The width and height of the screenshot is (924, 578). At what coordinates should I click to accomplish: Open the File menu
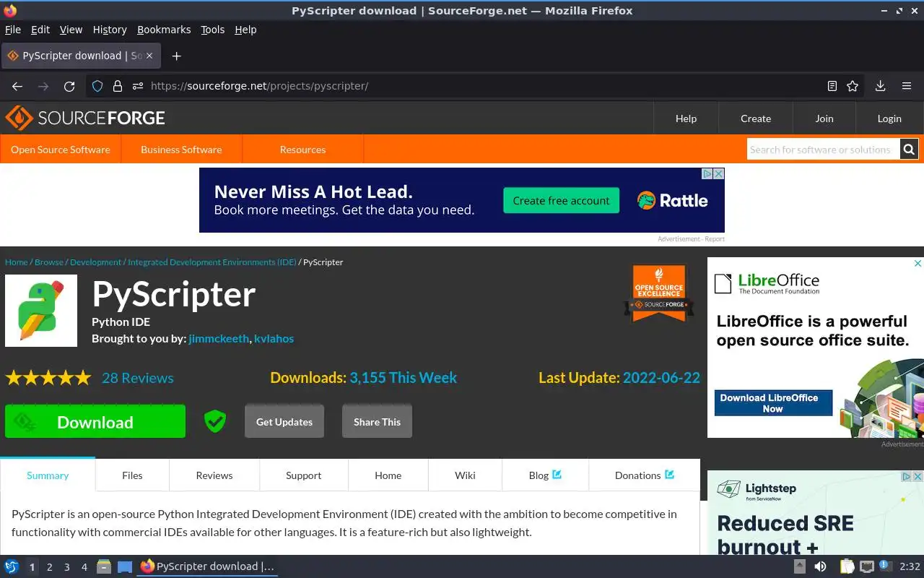pyautogui.click(x=13, y=30)
